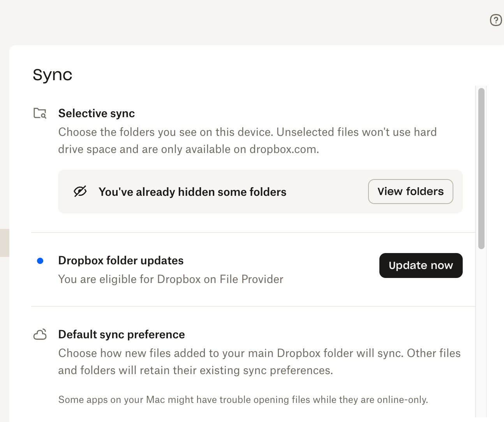Click the vertical scrollbar thumb in Sync panel
504x422 pixels.
click(481, 168)
